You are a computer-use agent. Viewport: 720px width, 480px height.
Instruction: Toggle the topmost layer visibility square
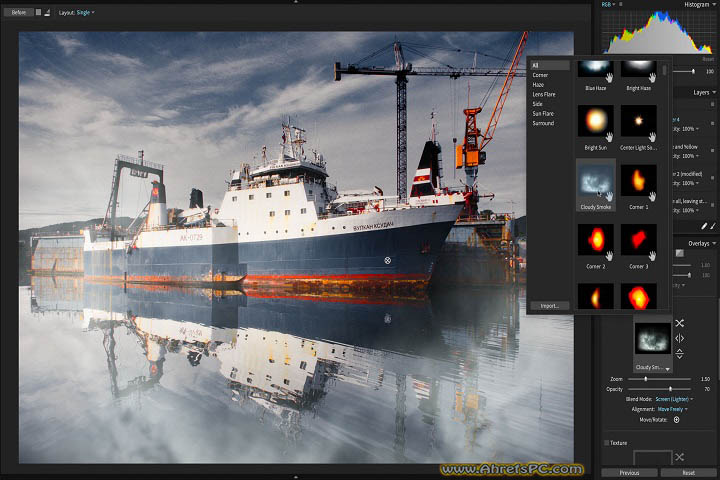(x=712, y=105)
